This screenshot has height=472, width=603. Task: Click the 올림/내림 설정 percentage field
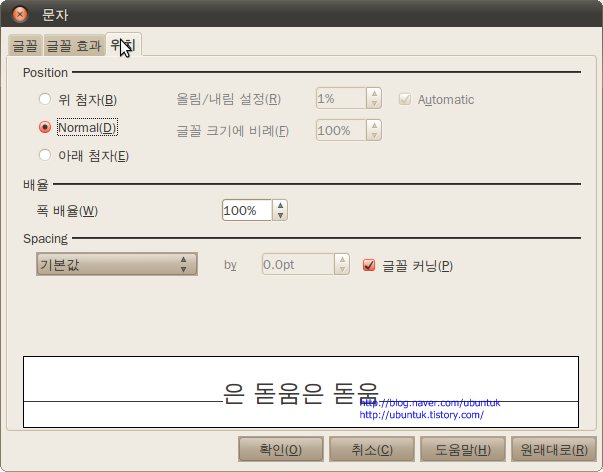(x=341, y=98)
